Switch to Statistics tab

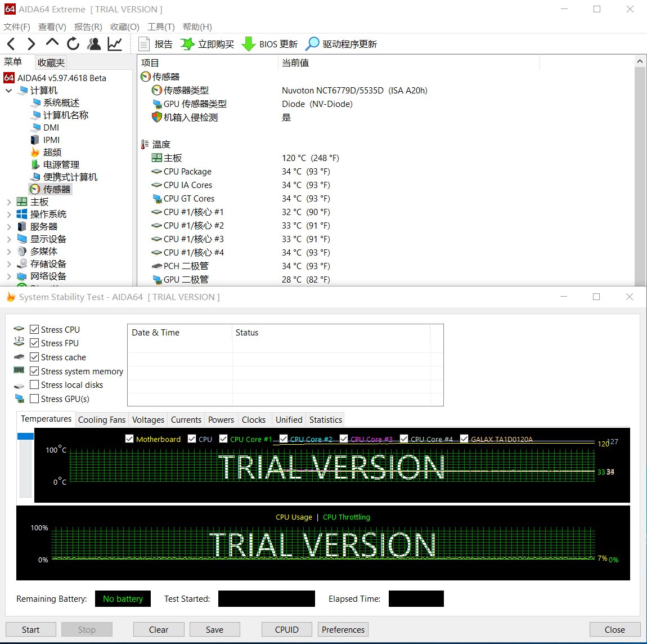pyautogui.click(x=326, y=419)
